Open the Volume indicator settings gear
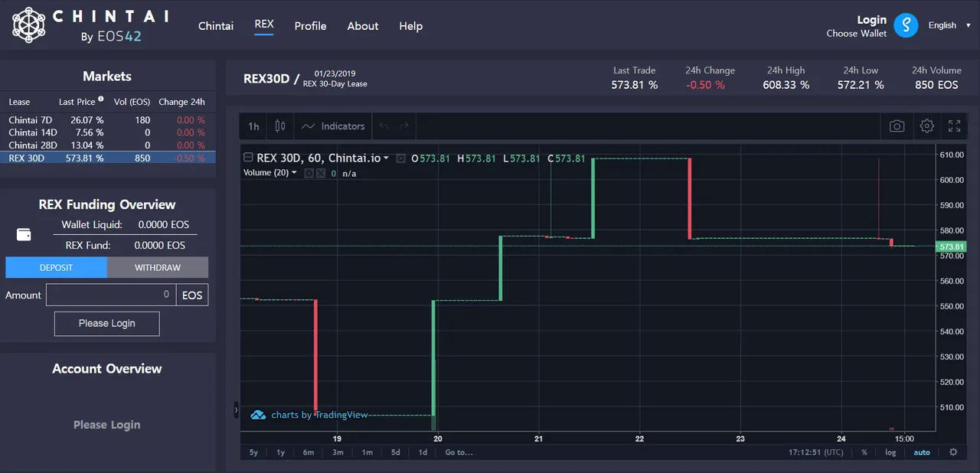This screenshot has width=980, height=473. tap(309, 173)
